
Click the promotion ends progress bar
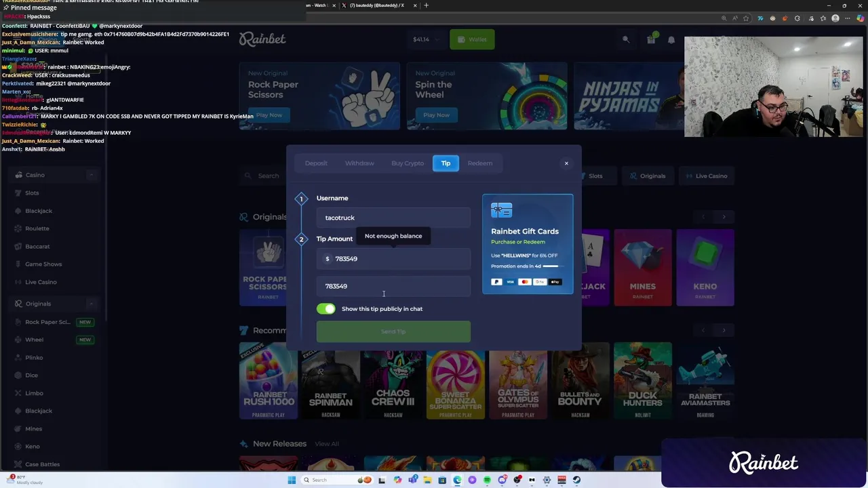click(551, 266)
